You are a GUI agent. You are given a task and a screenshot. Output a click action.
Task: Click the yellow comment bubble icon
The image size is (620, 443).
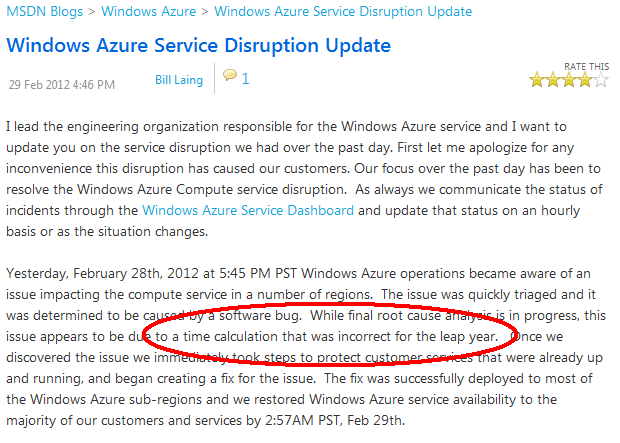coord(230,76)
